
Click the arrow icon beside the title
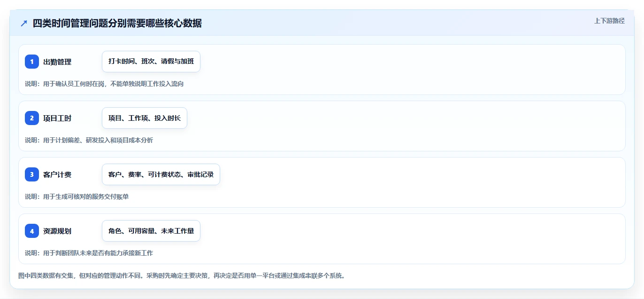click(x=24, y=24)
